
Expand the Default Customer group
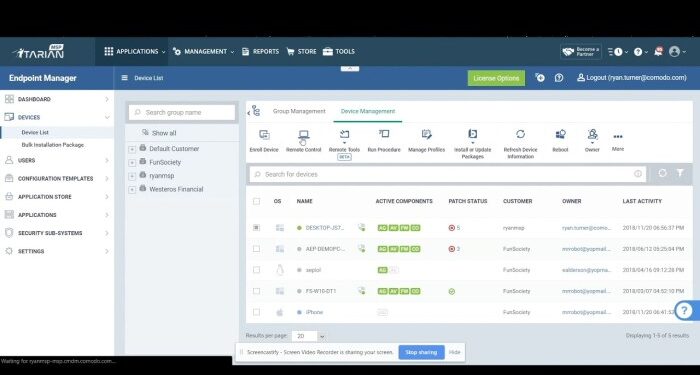(x=132, y=150)
